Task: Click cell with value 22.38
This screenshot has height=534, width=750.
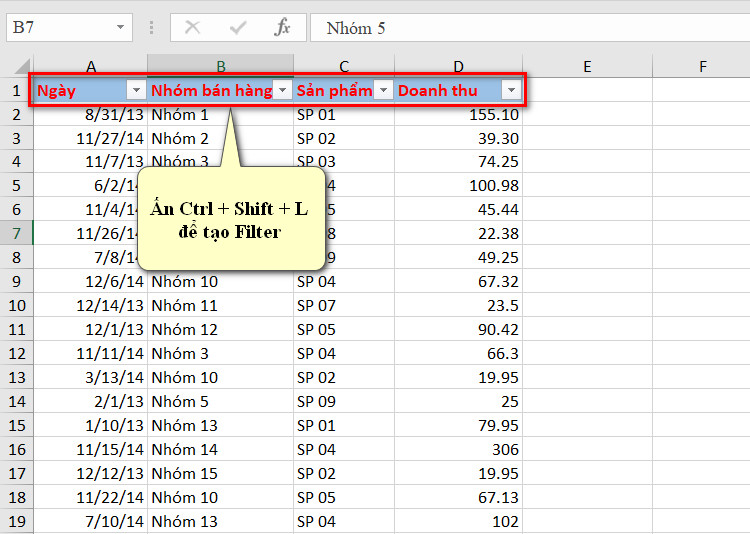Action: (x=458, y=234)
